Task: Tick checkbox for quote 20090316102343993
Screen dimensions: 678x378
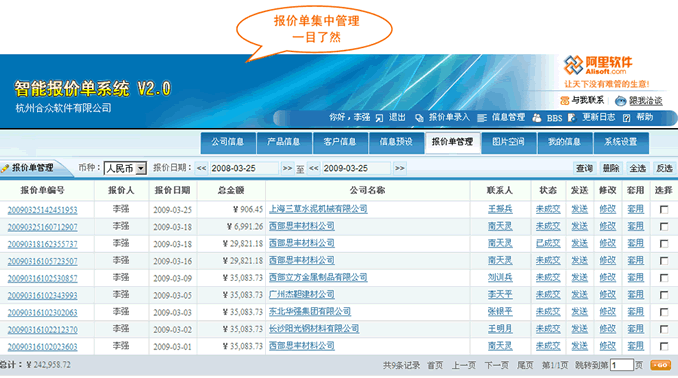Action: tap(664, 295)
